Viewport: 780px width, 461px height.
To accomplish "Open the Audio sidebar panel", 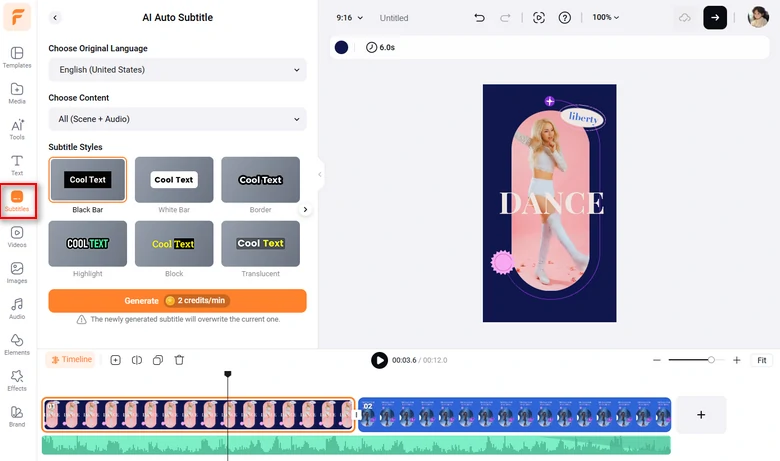I will [x=17, y=308].
